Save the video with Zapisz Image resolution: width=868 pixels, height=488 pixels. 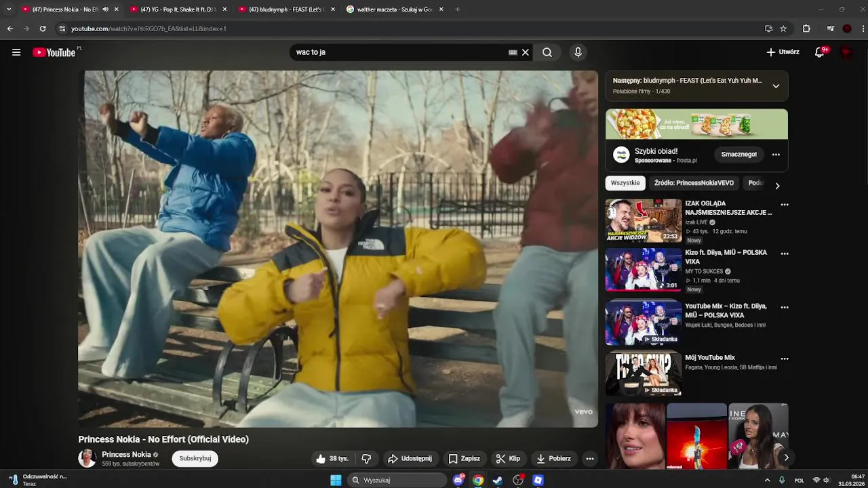[464, 459]
